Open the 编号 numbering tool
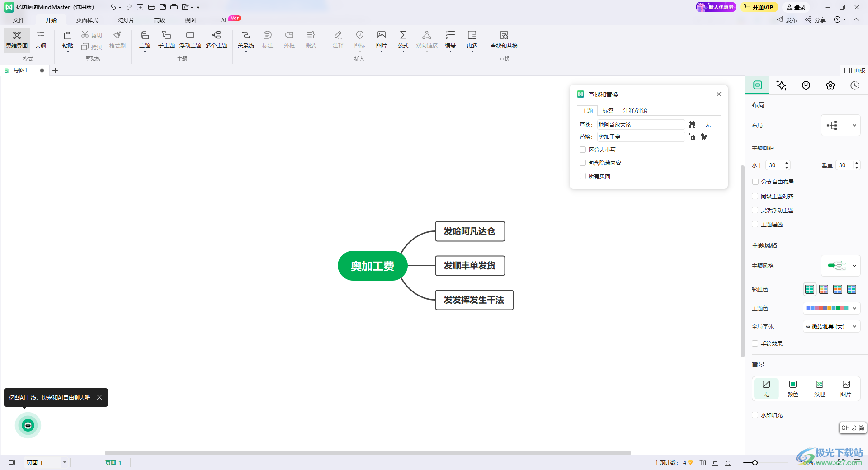This screenshot has height=470, width=868. [x=450, y=40]
